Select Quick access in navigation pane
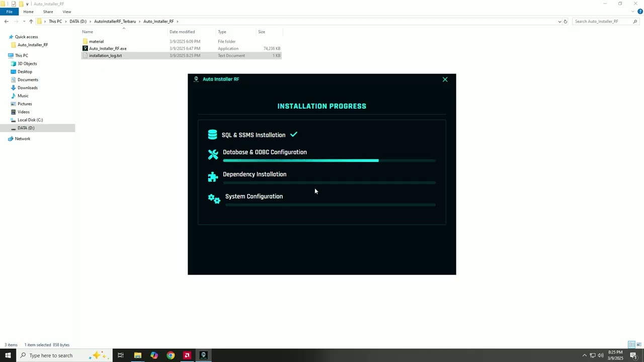 pos(26,37)
